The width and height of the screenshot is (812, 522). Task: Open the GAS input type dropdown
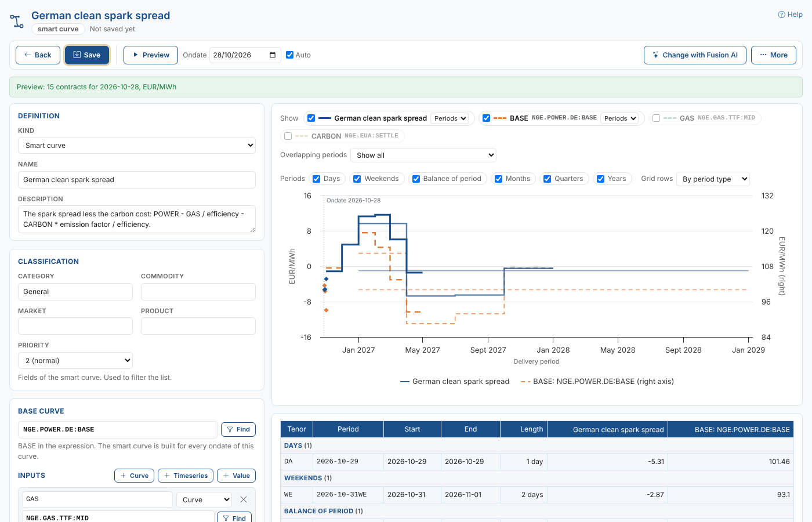pos(204,499)
